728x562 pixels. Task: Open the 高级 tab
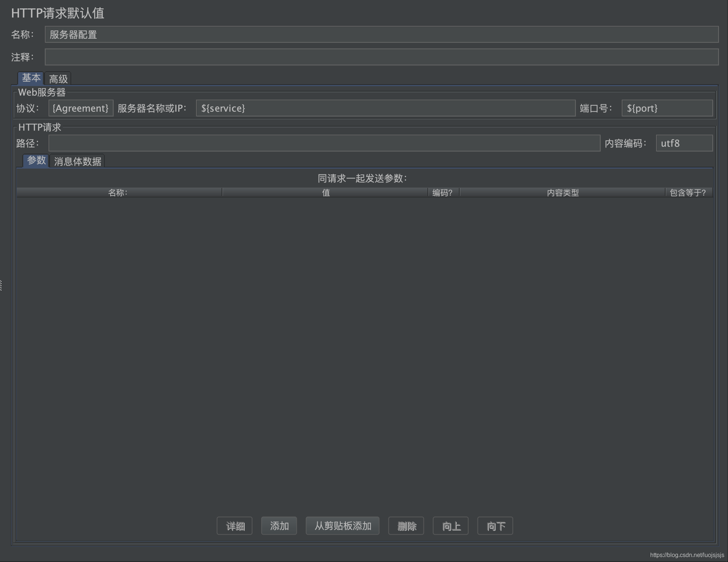coord(58,79)
